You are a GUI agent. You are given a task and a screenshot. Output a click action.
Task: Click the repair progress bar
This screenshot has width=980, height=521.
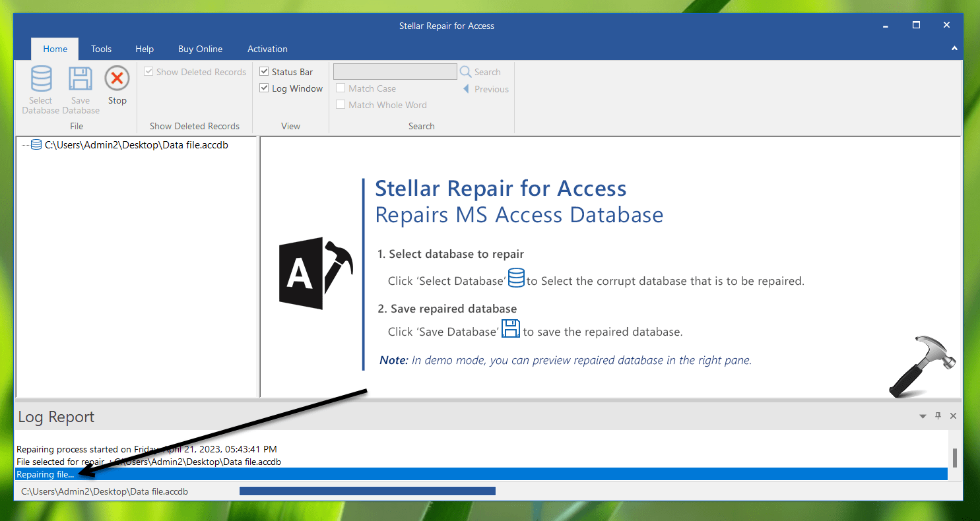pyautogui.click(x=367, y=491)
